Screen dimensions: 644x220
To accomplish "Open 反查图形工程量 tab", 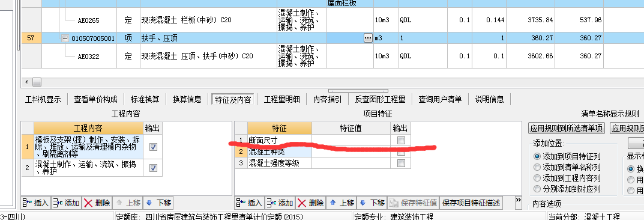I will pos(381,99).
